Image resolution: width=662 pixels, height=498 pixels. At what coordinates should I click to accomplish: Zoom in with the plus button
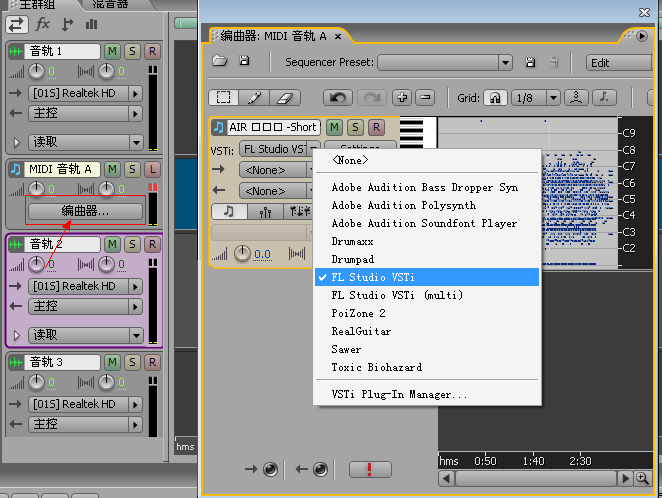click(x=402, y=98)
